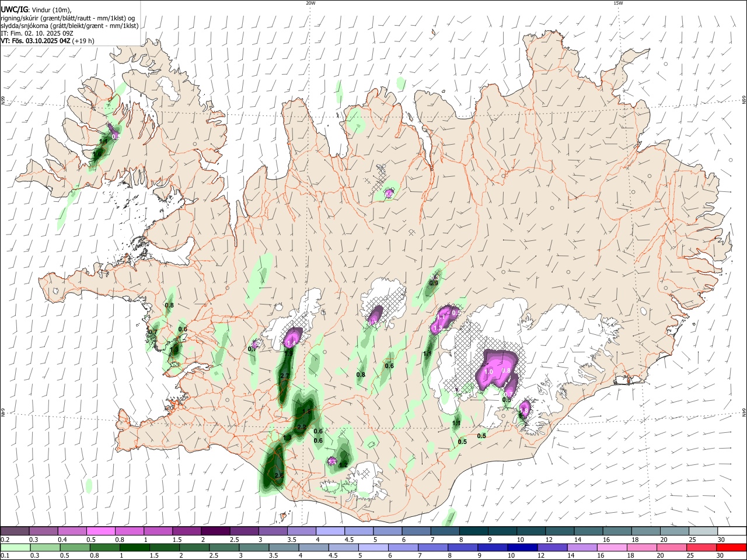Click the 'UWC/IG: Vindur (10m)' title line

[x=36, y=10]
